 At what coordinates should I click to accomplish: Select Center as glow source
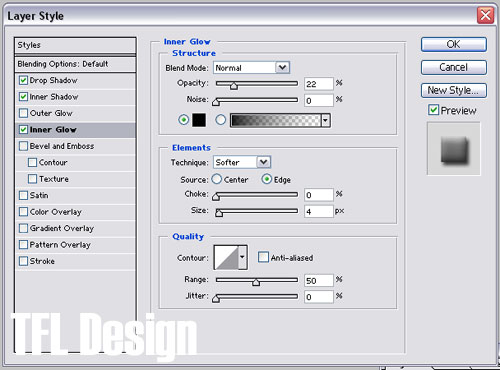[217, 179]
